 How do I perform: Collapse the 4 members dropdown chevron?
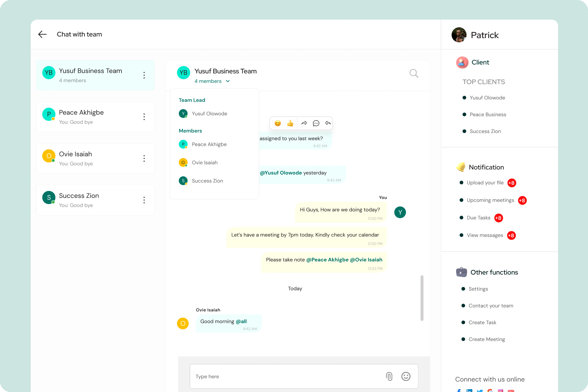tap(228, 81)
